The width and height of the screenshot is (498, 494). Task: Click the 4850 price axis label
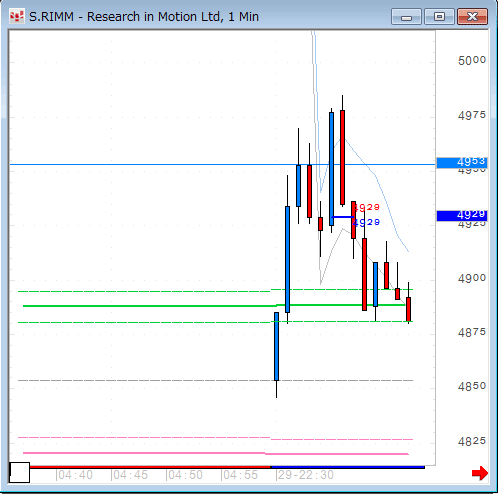(x=472, y=386)
